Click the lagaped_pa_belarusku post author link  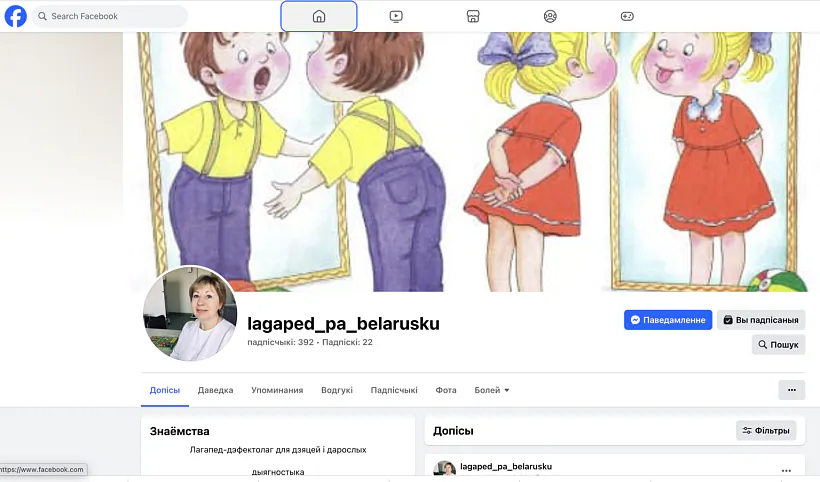pos(506,466)
